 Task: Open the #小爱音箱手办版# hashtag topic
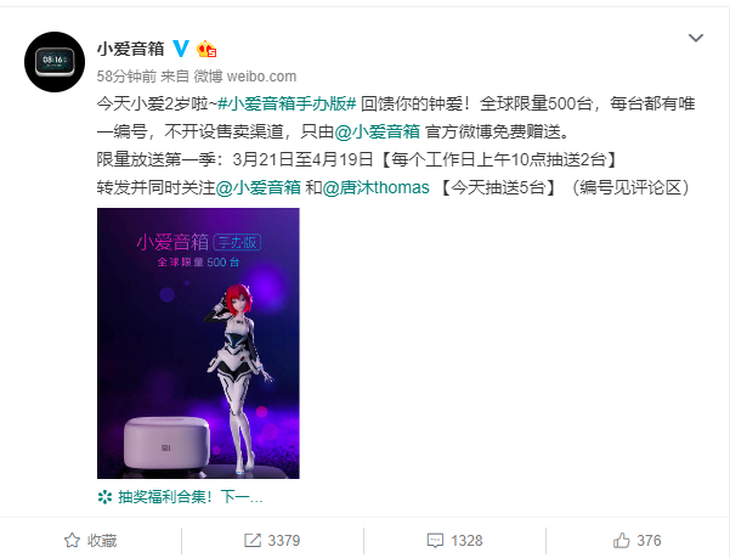click(x=287, y=103)
